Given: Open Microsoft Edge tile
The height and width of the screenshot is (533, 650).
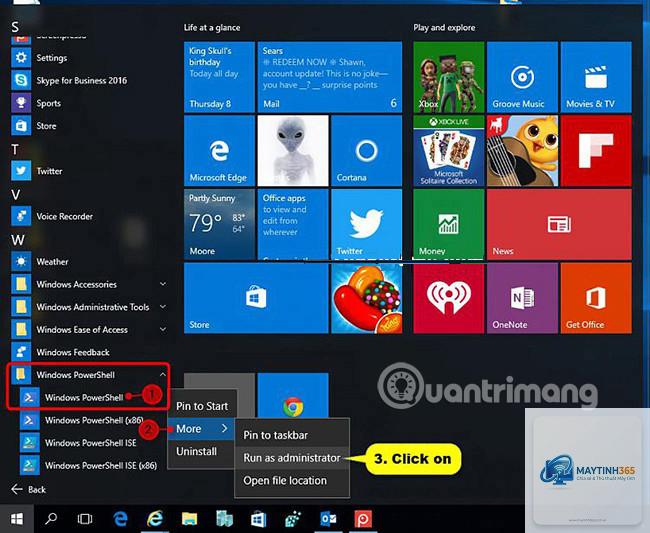Looking at the screenshot, I should tap(219, 150).
